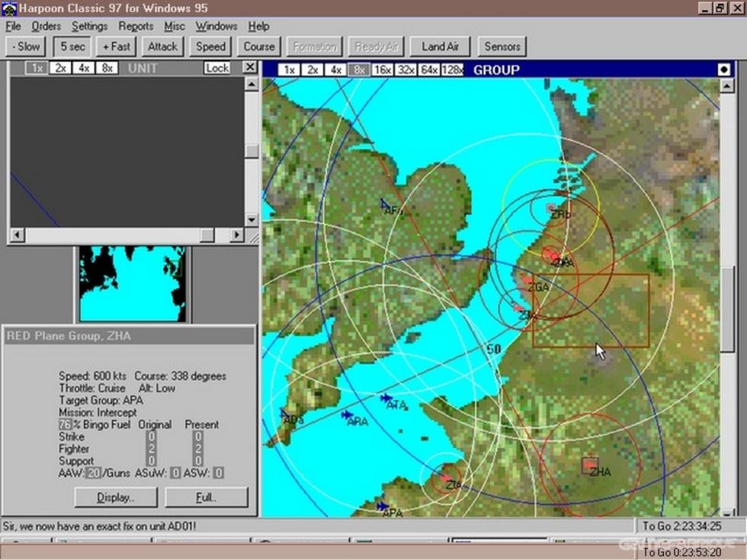747x560 pixels.
Task: Click the 5 sec time compression button
Action: tap(72, 46)
